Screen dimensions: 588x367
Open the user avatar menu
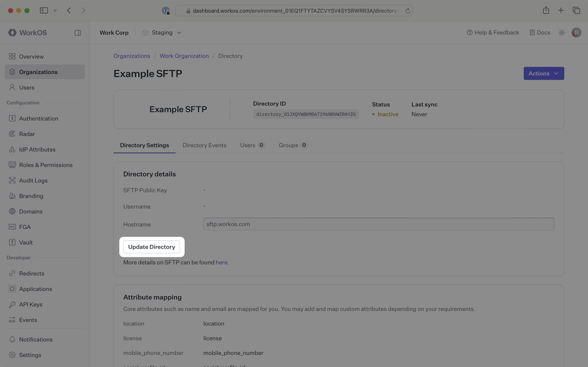pyautogui.click(x=576, y=33)
